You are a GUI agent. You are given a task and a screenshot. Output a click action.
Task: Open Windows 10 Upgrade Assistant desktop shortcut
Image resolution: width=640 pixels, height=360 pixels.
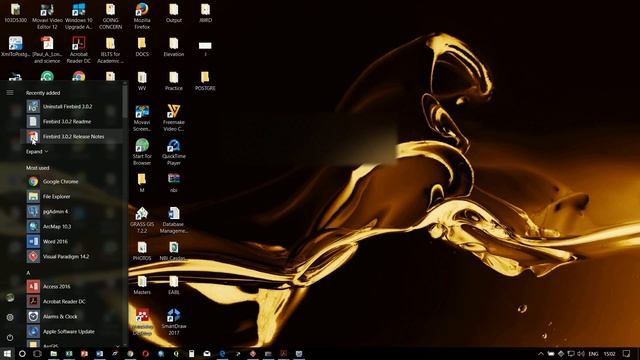click(x=78, y=16)
